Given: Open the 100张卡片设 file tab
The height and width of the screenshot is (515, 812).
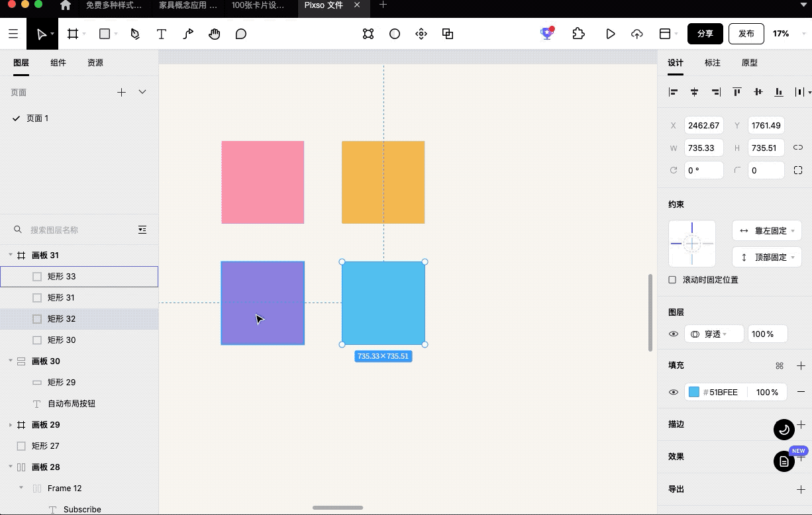Looking at the screenshot, I should 258,5.
